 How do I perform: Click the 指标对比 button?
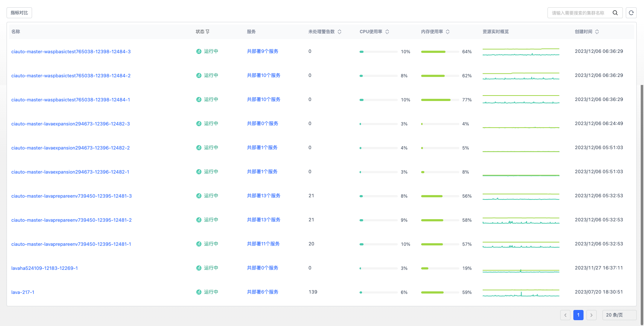19,13
